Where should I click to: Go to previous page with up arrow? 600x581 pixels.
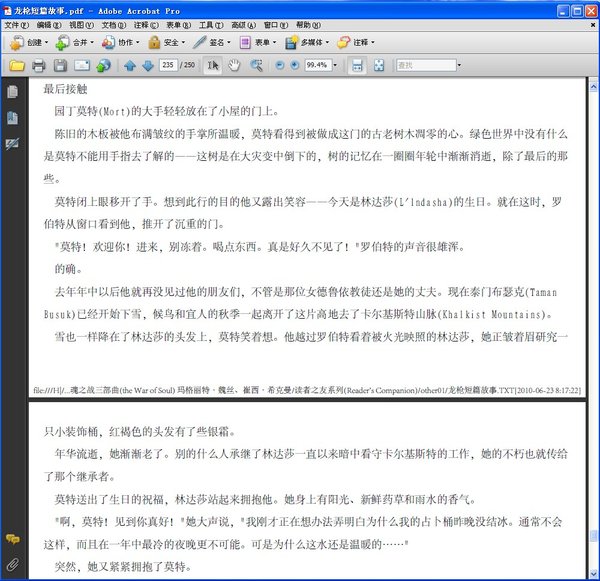[129, 66]
